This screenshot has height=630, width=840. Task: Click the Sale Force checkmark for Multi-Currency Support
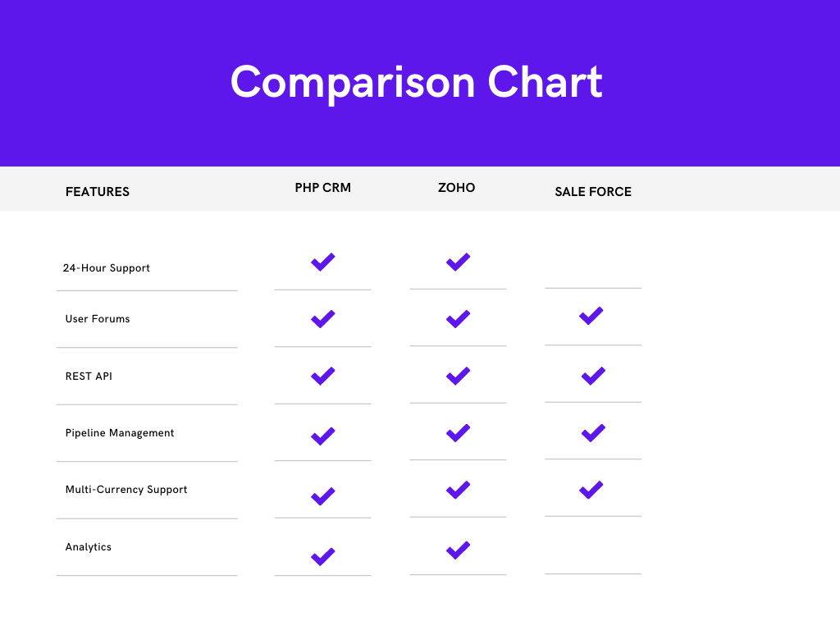[591, 490]
